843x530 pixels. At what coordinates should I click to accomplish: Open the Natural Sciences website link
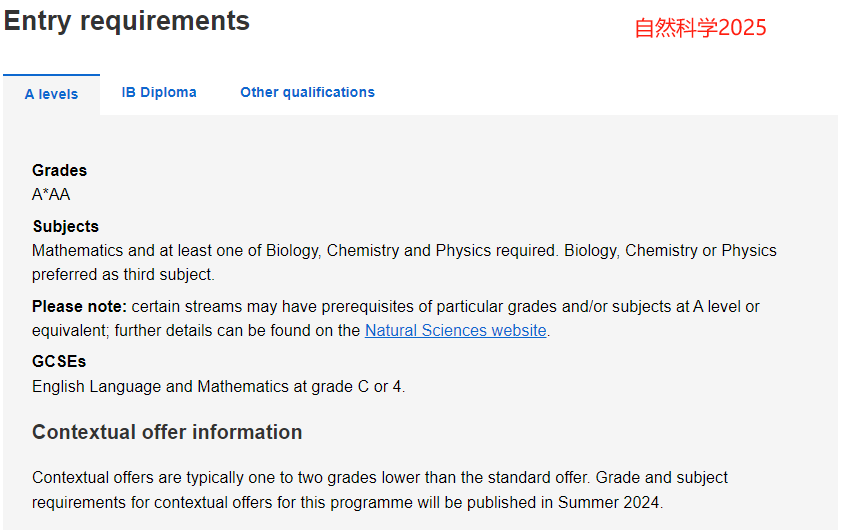click(455, 330)
